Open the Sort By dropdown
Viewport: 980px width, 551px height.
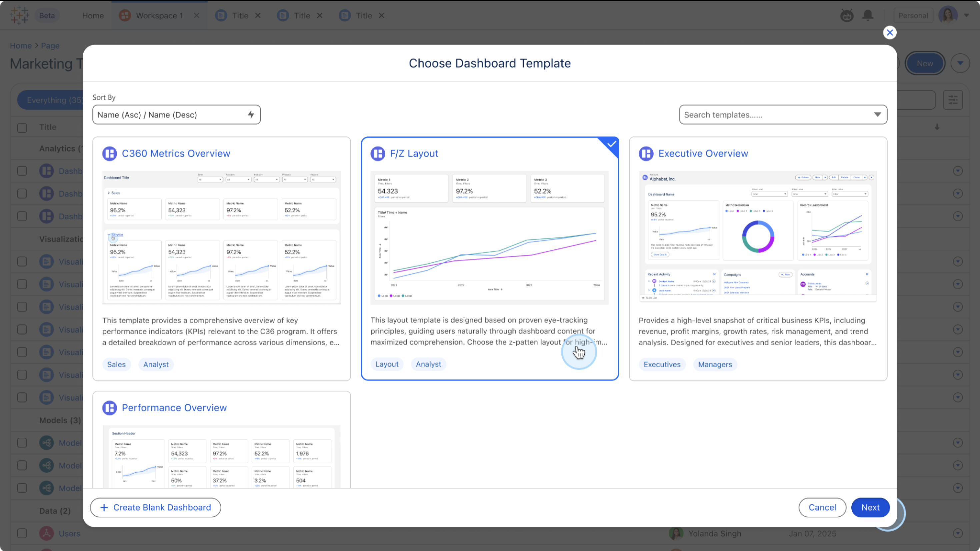[x=176, y=115]
